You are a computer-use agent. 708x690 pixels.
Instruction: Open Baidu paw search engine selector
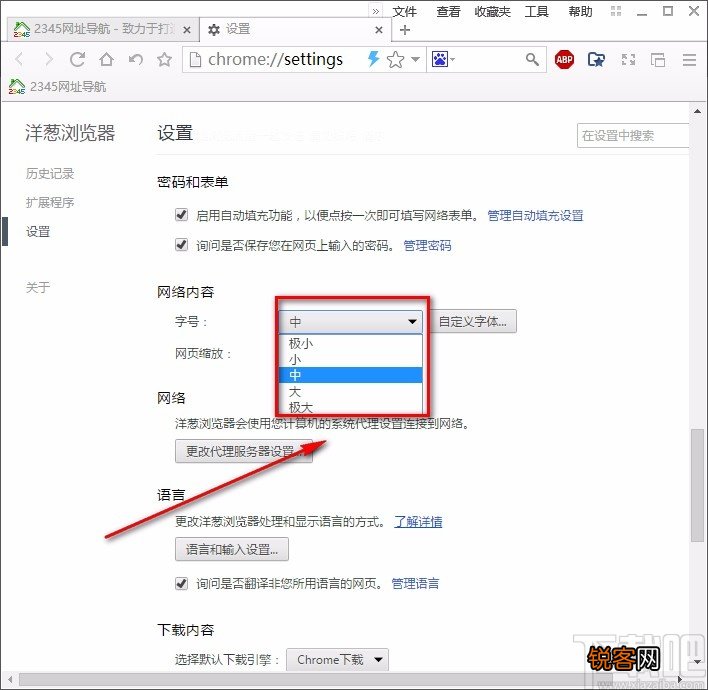coord(443,59)
